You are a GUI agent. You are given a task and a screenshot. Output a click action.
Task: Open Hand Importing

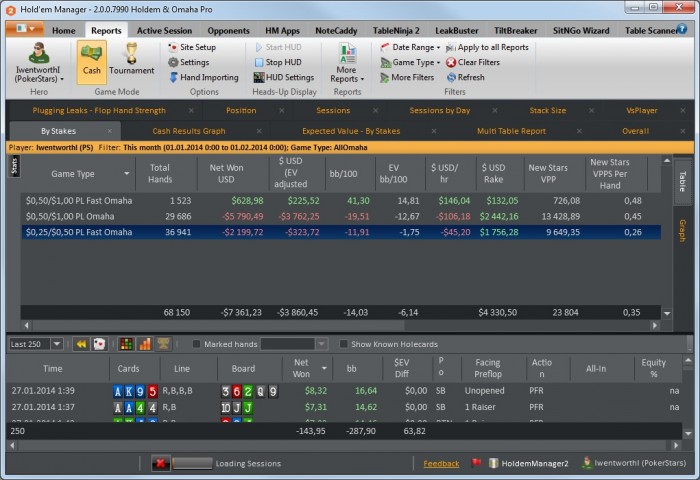tap(204, 78)
